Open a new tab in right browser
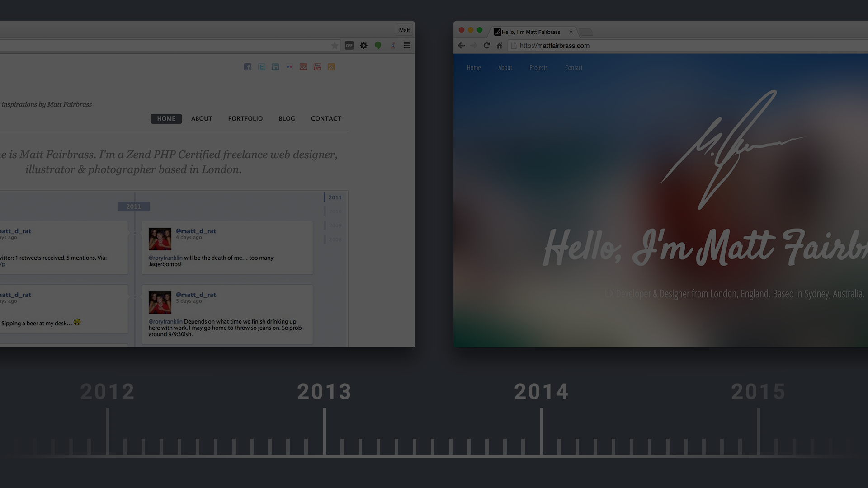The width and height of the screenshot is (868, 488). click(586, 32)
